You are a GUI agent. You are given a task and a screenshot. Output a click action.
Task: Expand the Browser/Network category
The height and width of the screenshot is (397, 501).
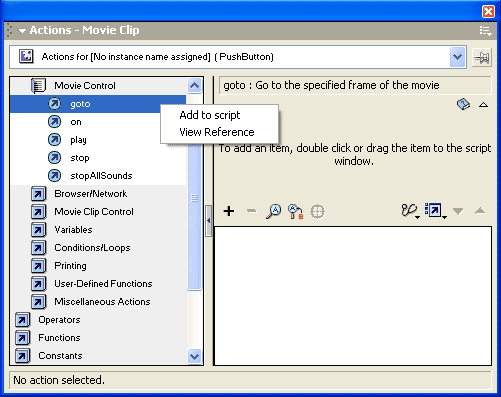pos(98,194)
